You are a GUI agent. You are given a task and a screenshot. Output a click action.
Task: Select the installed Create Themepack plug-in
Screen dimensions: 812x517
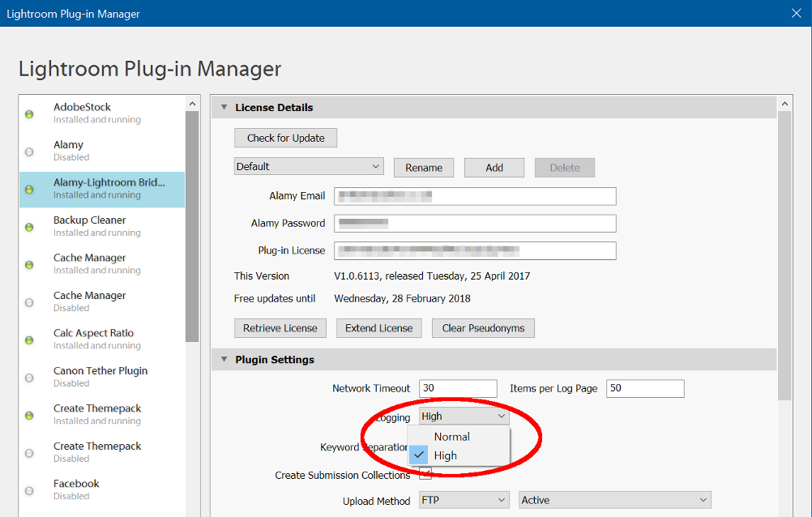[102, 414]
